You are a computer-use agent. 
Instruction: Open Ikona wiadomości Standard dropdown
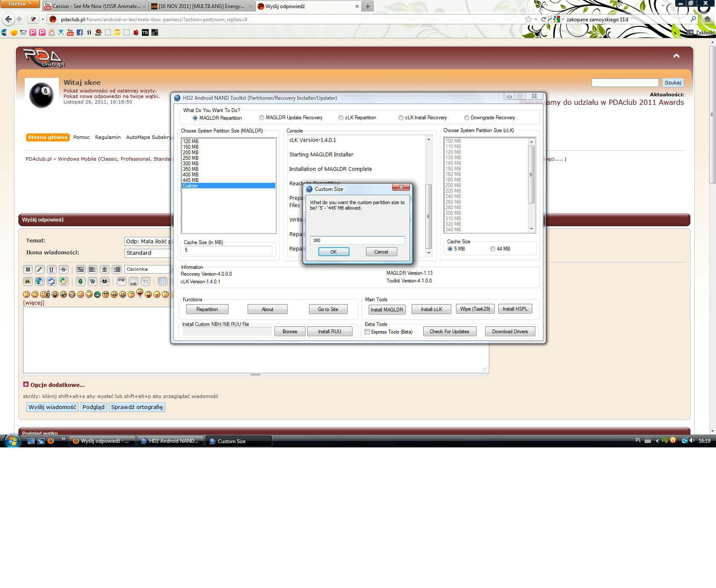[x=147, y=253]
